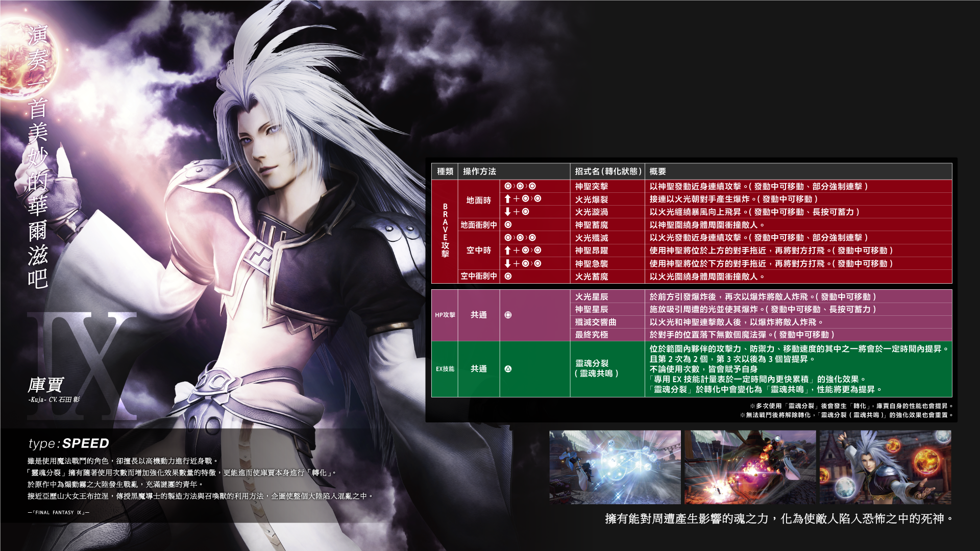
Task: Select the move name 神聖蓄魔
Action: [x=592, y=224]
